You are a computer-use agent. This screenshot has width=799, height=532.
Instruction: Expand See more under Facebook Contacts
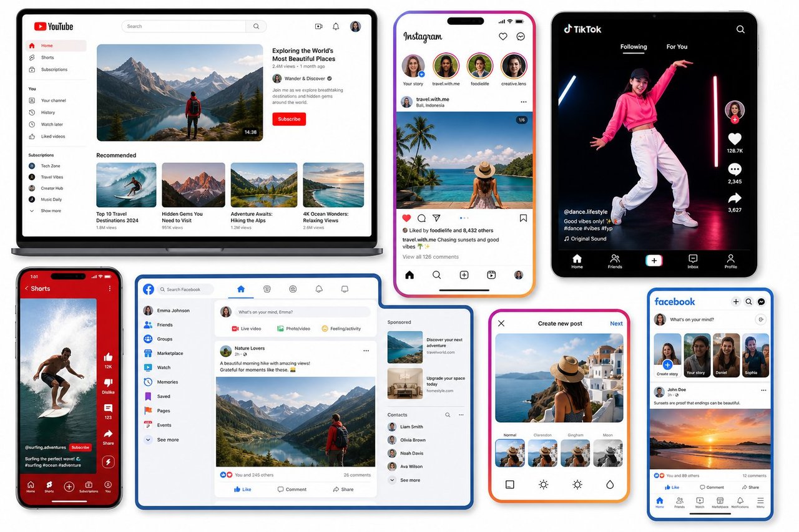click(x=404, y=480)
